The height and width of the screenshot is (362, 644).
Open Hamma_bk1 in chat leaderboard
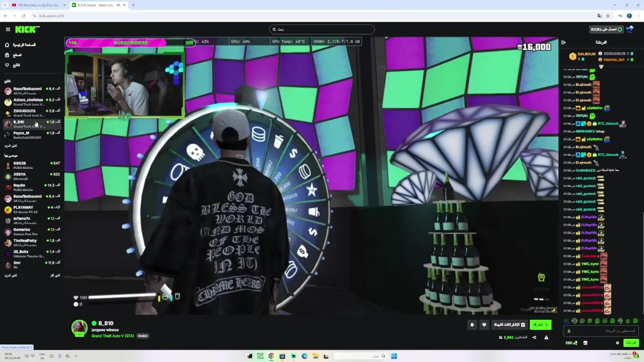(614, 59)
